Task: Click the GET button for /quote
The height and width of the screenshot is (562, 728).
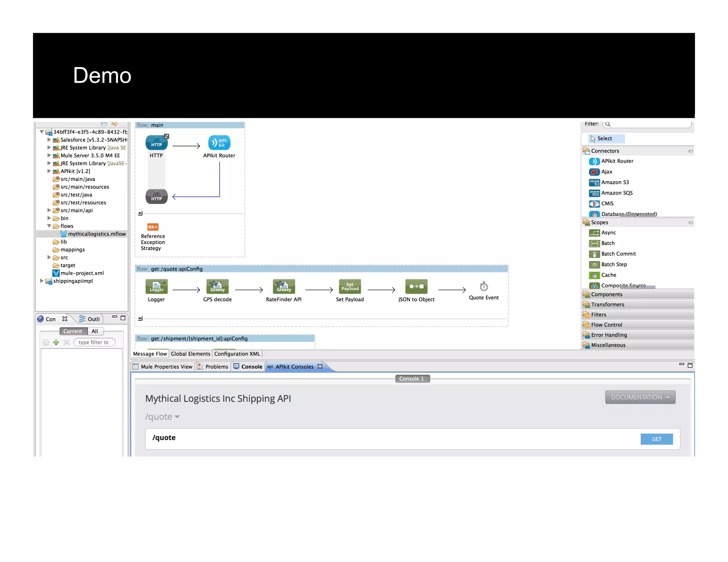Action: point(656,439)
